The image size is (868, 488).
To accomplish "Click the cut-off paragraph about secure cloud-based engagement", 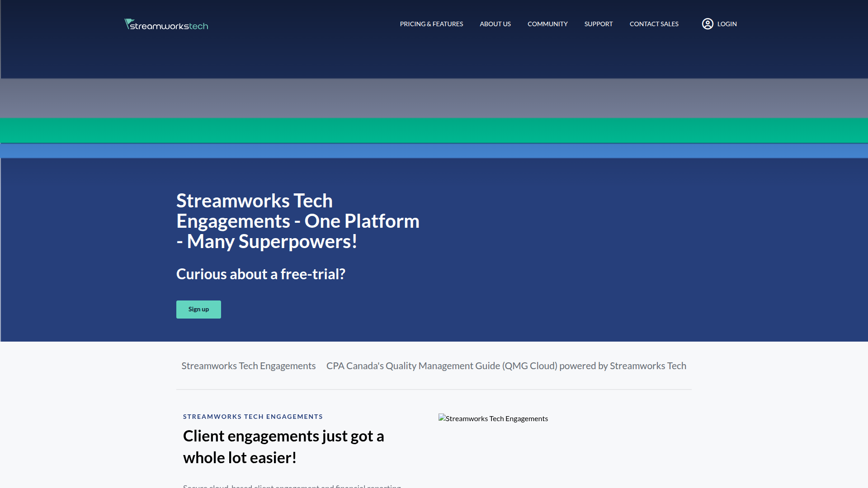I will point(292,486).
